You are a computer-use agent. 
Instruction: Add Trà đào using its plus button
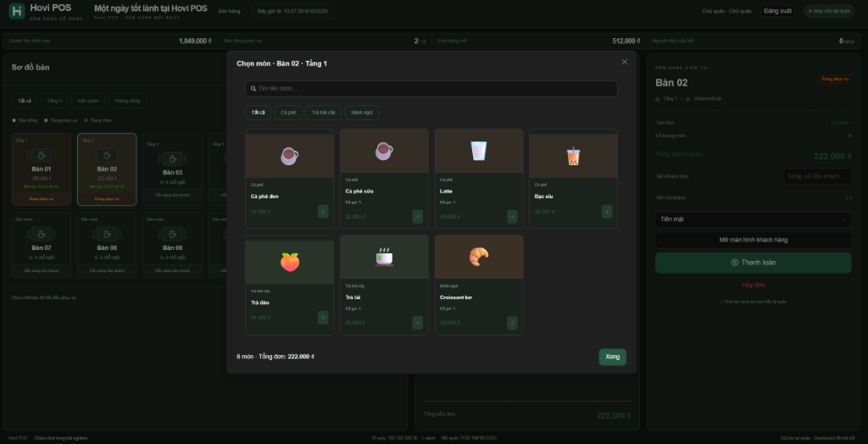click(323, 318)
